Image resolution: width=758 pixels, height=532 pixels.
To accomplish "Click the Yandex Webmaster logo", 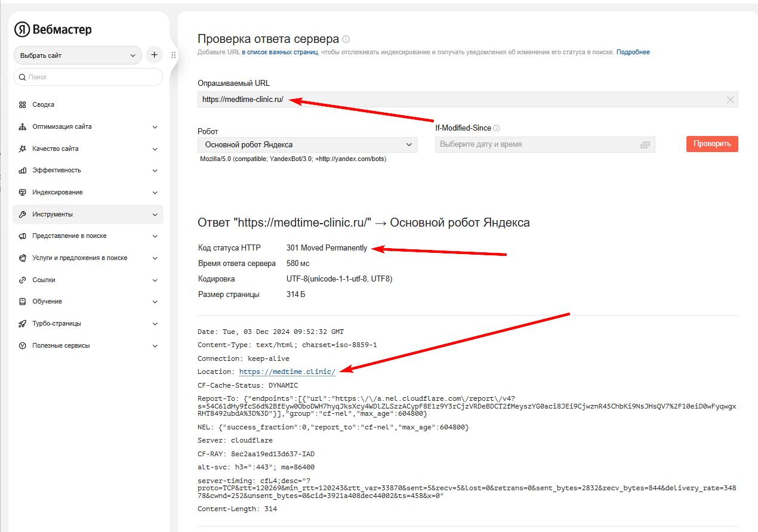I will pos(53,30).
